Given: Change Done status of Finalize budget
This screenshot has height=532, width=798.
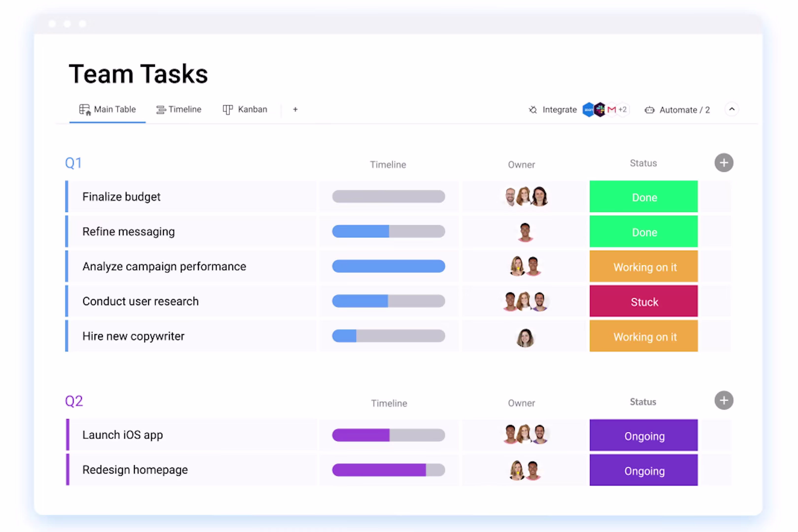Looking at the screenshot, I should click(x=643, y=197).
